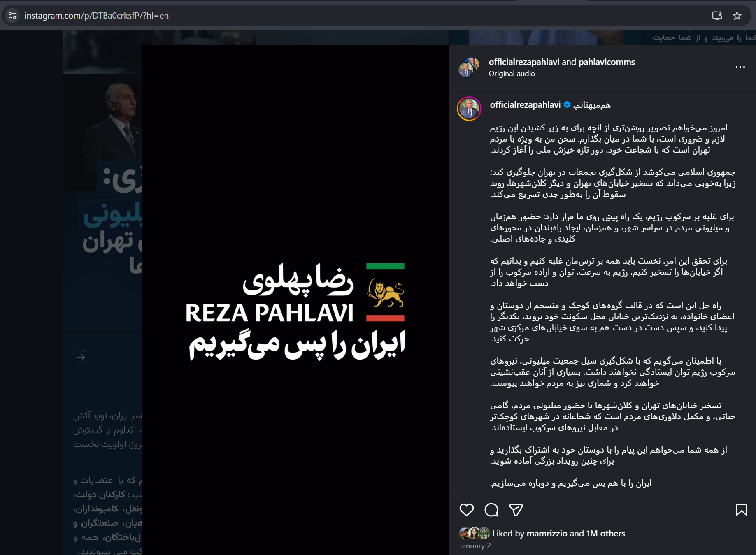
Task: Share the post via paper plane icon
Action: 516,510
